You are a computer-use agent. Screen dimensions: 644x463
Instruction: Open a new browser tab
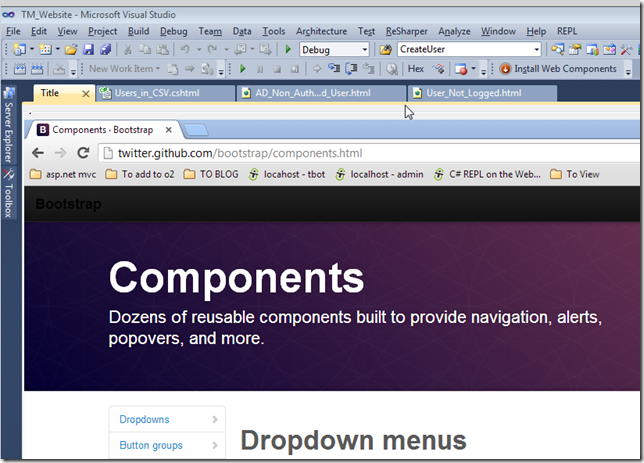(x=196, y=130)
